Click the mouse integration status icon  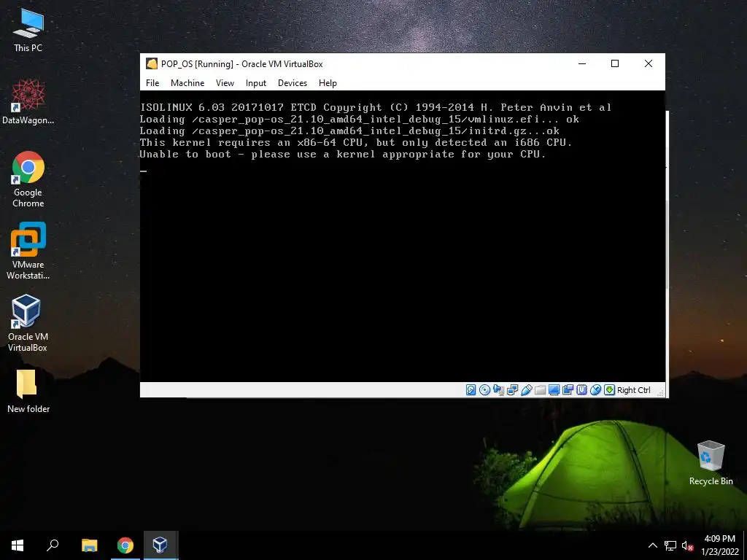pyautogui.click(x=595, y=390)
